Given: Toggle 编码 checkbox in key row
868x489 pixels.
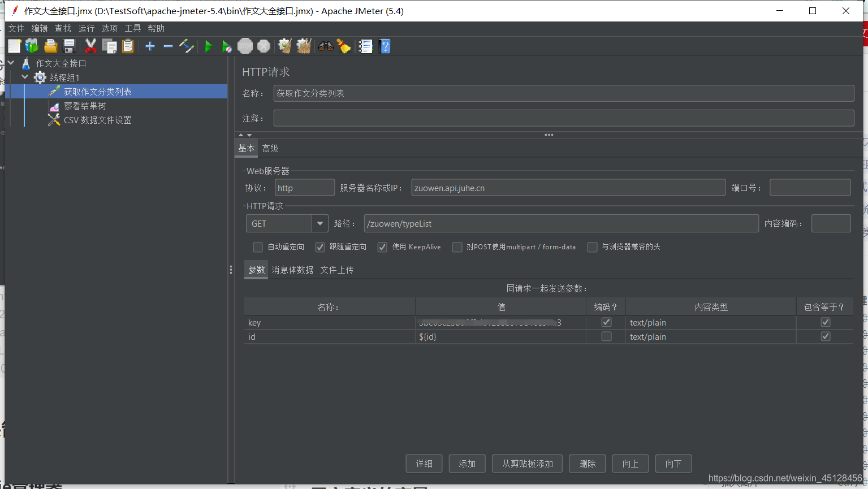Looking at the screenshot, I should pyautogui.click(x=606, y=322).
